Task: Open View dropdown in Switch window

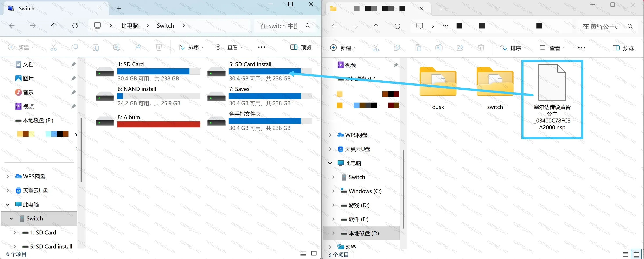Action: (x=230, y=47)
